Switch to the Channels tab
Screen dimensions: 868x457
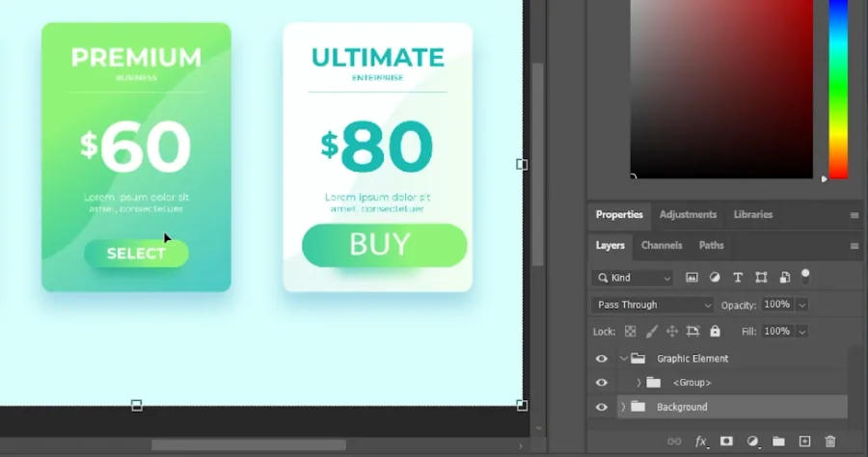[x=662, y=245]
